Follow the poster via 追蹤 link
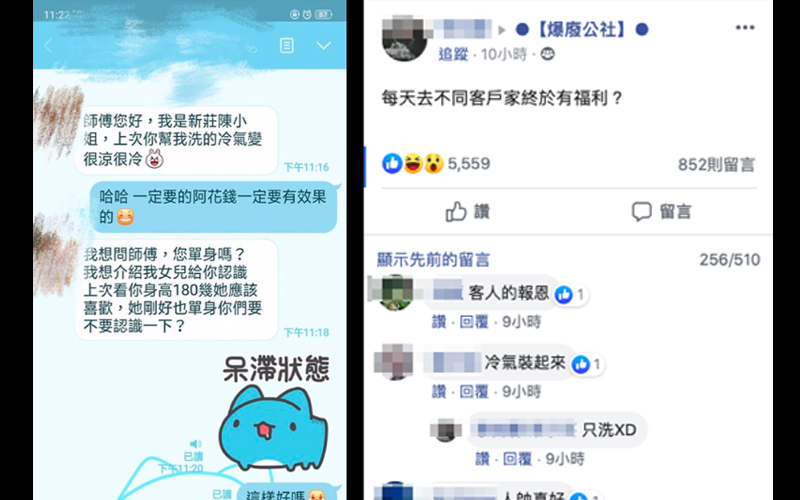 (x=453, y=54)
